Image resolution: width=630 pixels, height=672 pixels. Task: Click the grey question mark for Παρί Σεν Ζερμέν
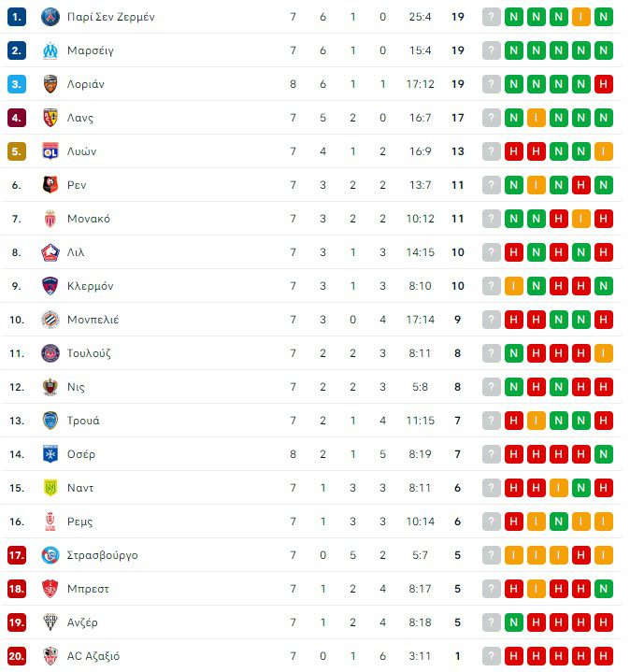(x=492, y=17)
